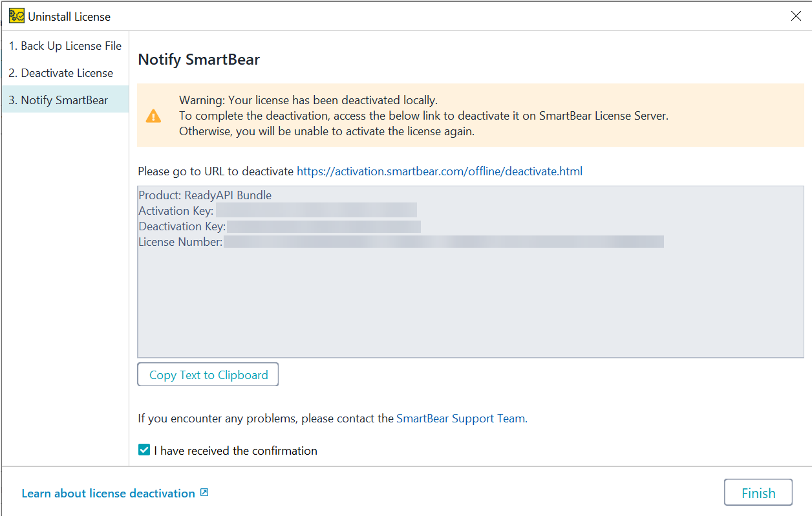Click the masked License Number value

coord(446,241)
